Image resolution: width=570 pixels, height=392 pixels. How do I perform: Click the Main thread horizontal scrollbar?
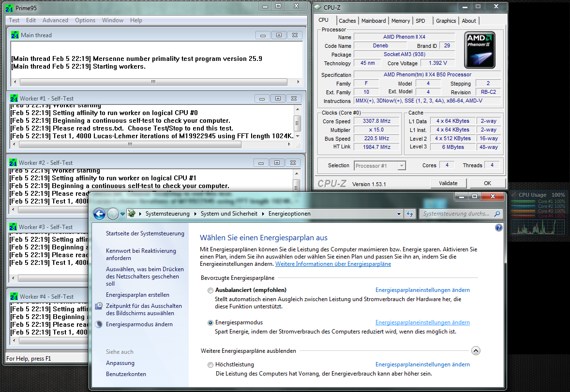coord(153,82)
